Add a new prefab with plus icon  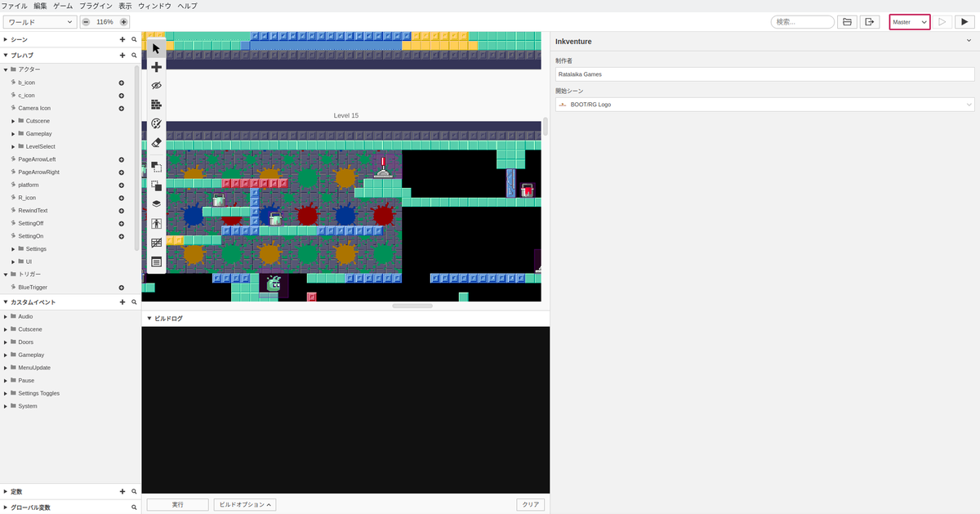tap(122, 56)
